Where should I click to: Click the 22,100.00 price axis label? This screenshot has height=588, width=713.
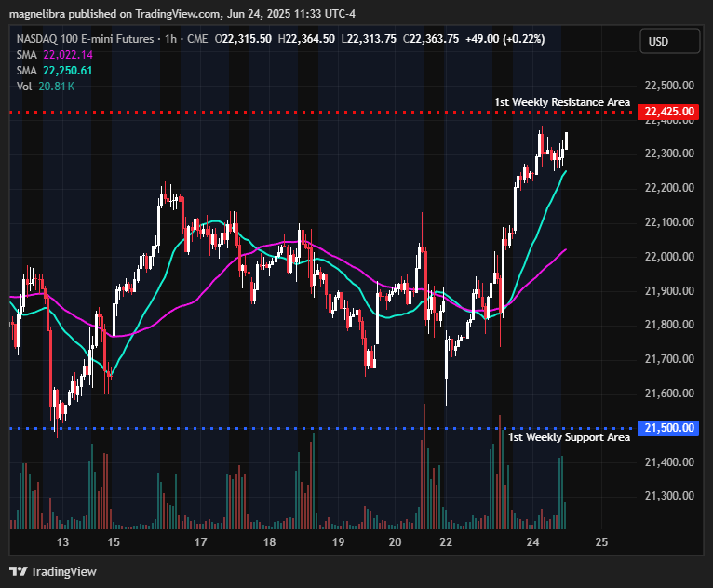tap(669, 222)
